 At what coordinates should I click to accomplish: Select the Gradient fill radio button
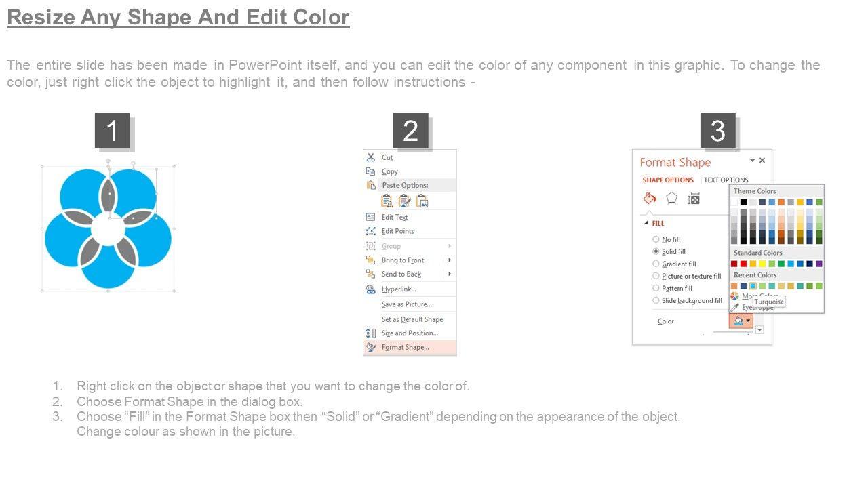[x=656, y=264]
